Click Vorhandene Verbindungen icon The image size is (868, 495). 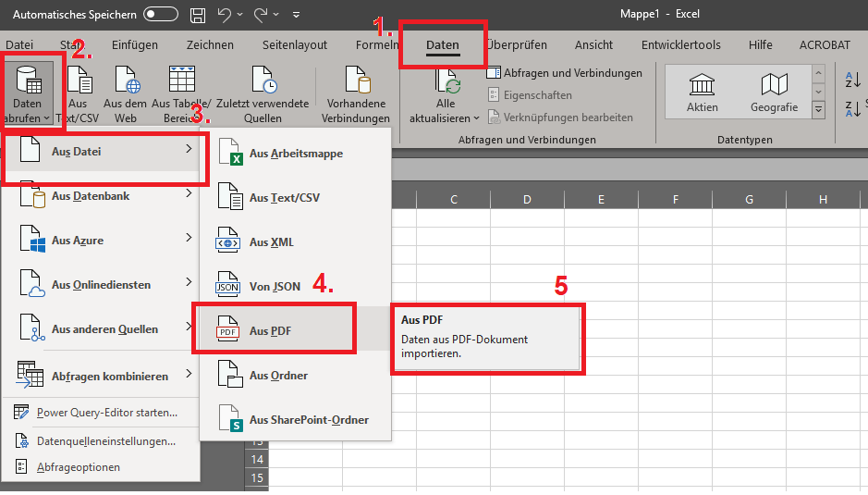tap(357, 80)
